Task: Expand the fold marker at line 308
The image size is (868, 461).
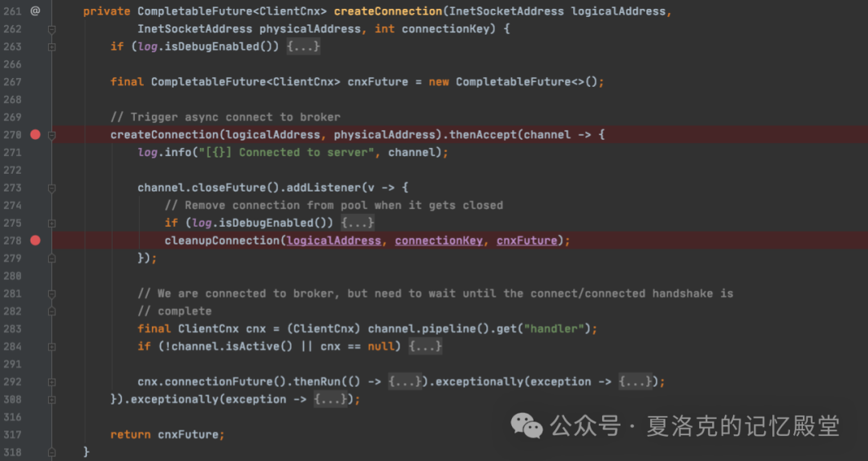Action: coord(51,400)
